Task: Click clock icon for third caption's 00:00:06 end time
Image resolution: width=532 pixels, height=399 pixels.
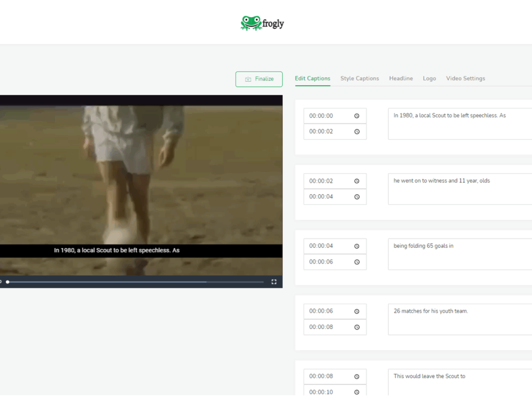Action: pyautogui.click(x=357, y=262)
